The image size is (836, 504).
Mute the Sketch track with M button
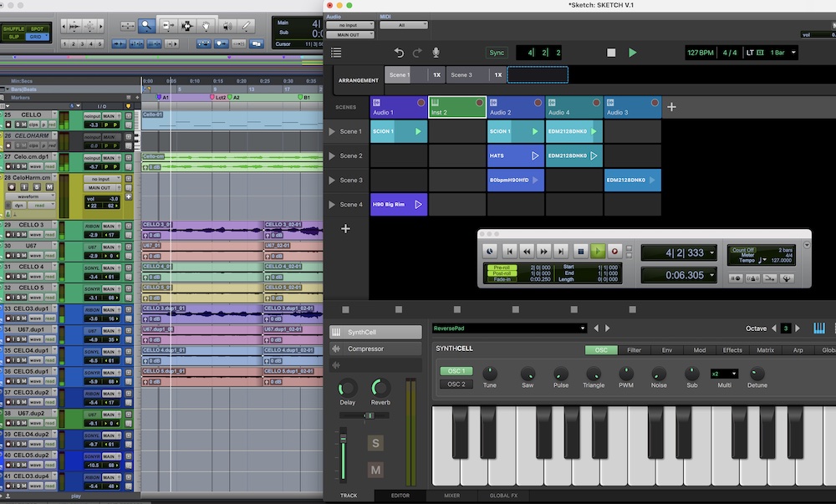pos(375,470)
